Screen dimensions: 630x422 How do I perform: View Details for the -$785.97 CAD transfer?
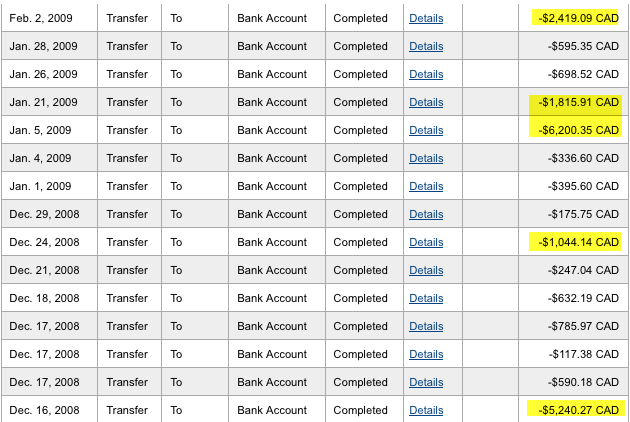[426, 326]
